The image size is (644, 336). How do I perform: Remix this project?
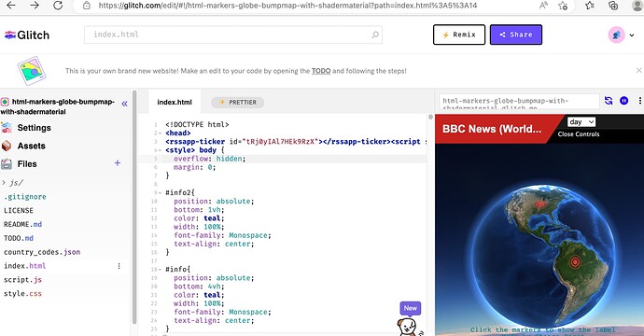coord(459,35)
